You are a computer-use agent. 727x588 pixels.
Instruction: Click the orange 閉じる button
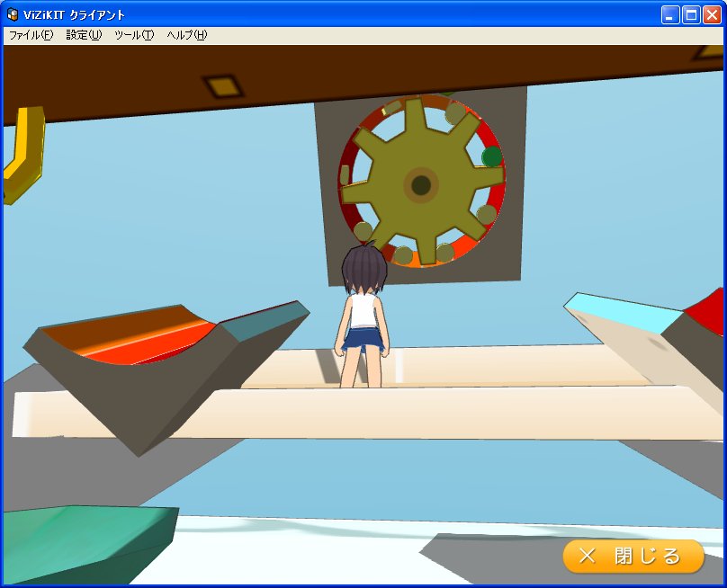click(x=633, y=556)
